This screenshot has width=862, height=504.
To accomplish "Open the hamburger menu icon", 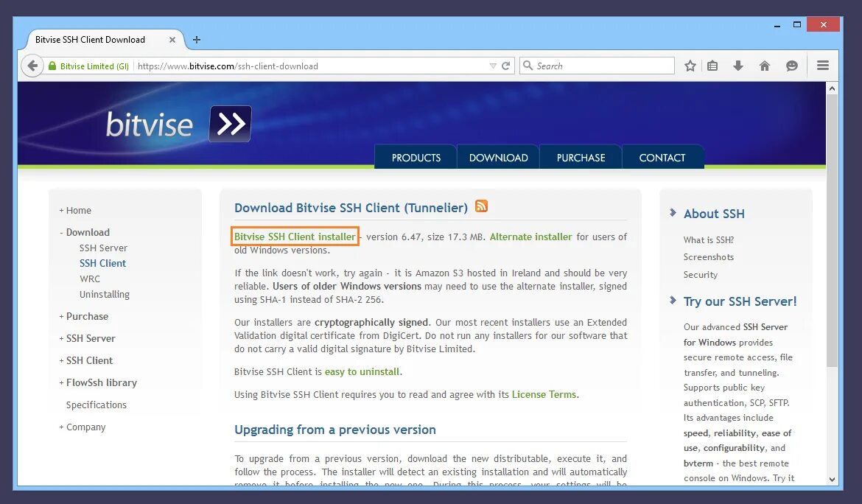I will 823,66.
